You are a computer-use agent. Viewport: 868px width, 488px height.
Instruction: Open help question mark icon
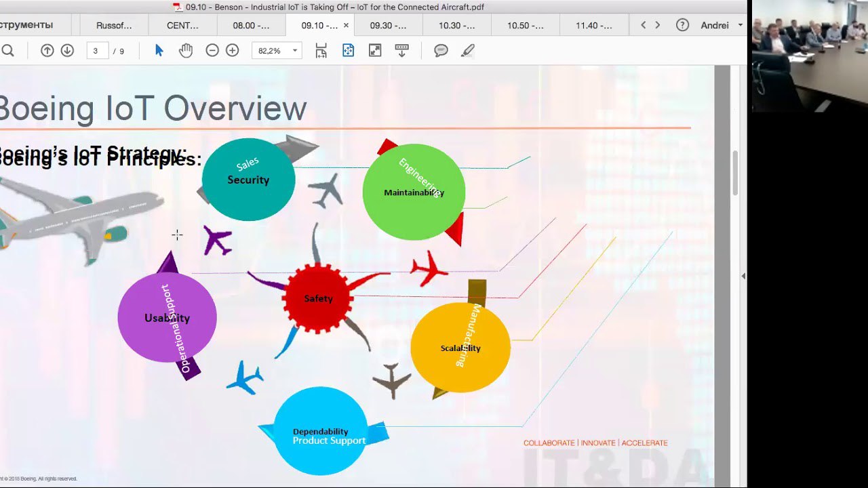coord(682,25)
